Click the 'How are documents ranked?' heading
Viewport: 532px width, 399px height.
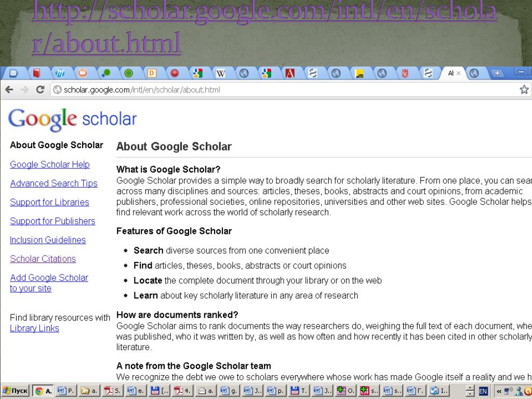tap(177, 315)
